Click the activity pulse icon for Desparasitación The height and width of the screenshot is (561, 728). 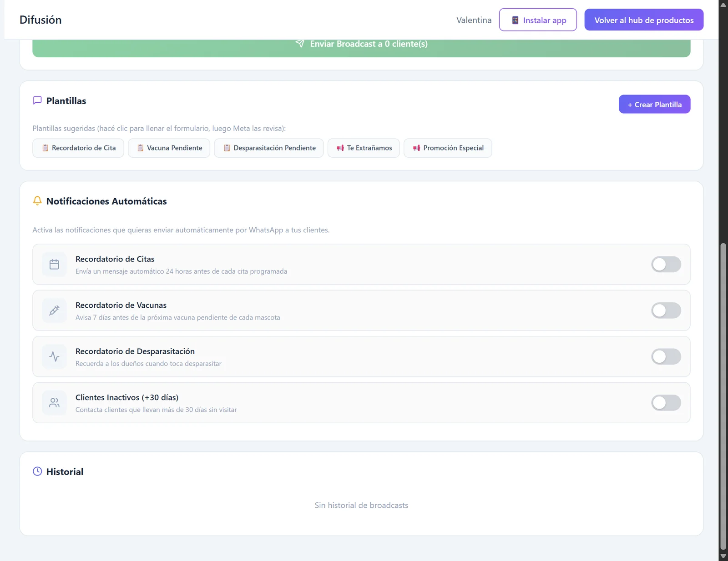(54, 357)
